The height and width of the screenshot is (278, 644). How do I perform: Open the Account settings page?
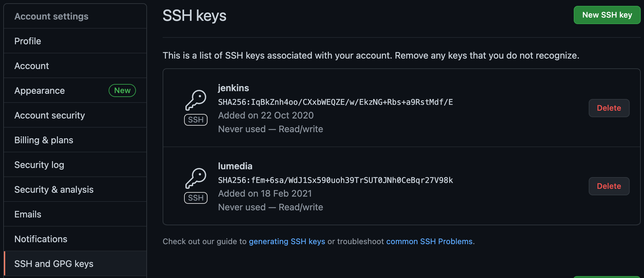pyautogui.click(x=32, y=66)
